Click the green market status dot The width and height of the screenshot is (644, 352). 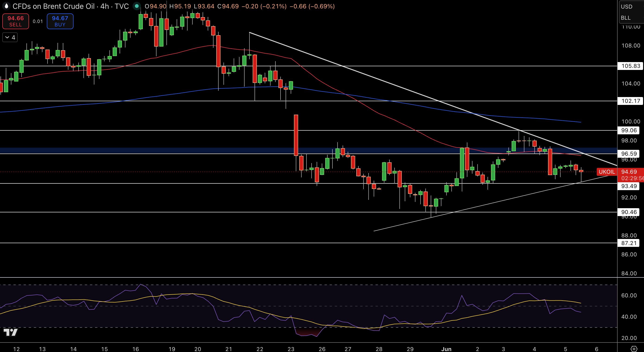[x=137, y=6]
